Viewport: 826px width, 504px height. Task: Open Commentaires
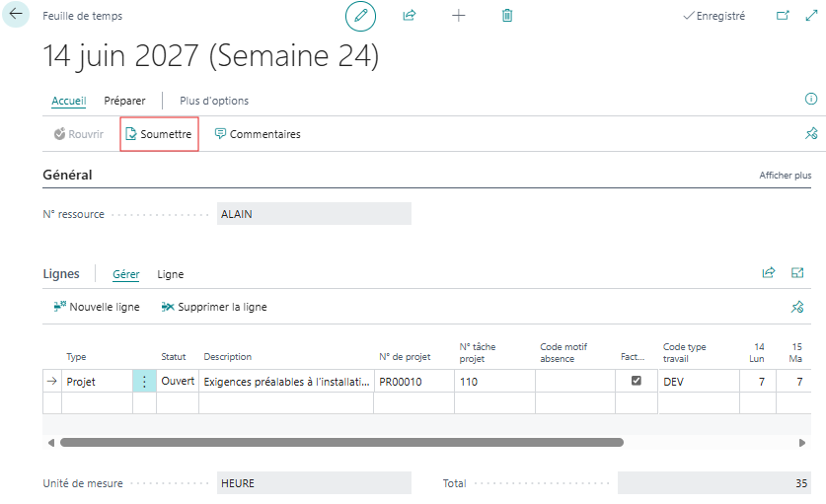point(258,134)
